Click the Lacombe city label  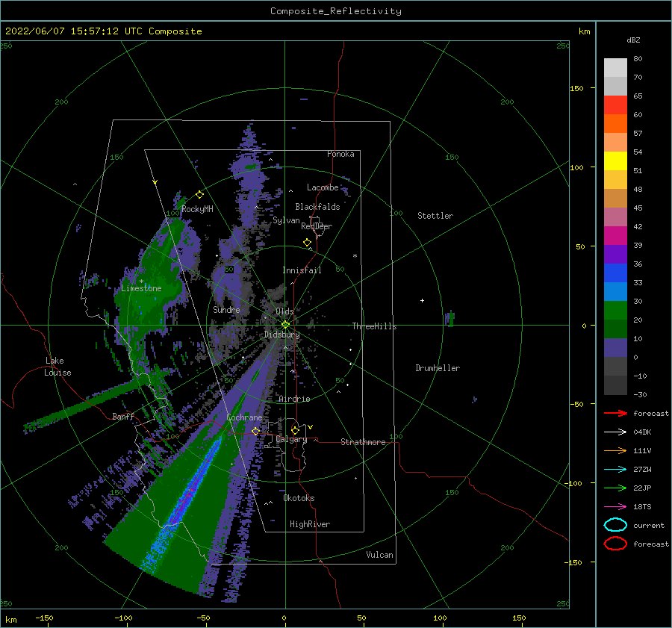(323, 187)
